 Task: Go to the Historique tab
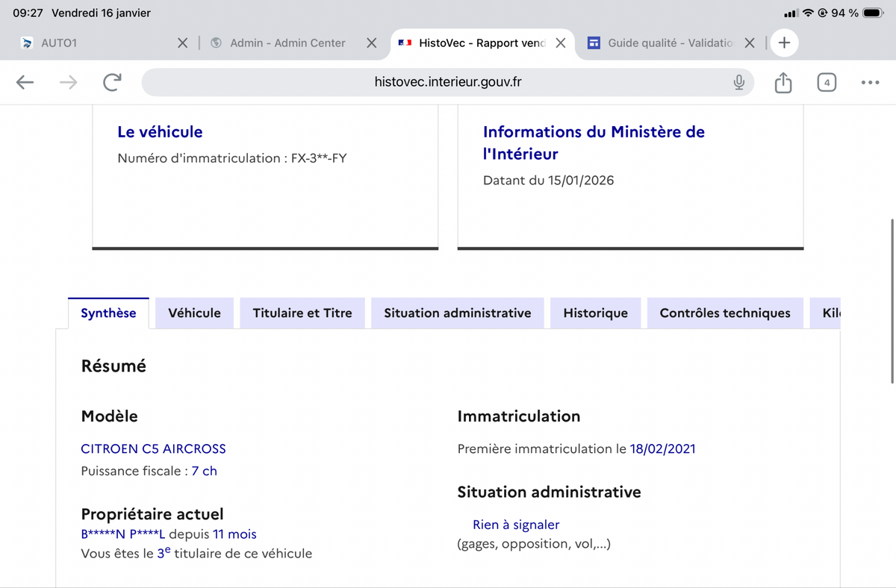click(595, 313)
